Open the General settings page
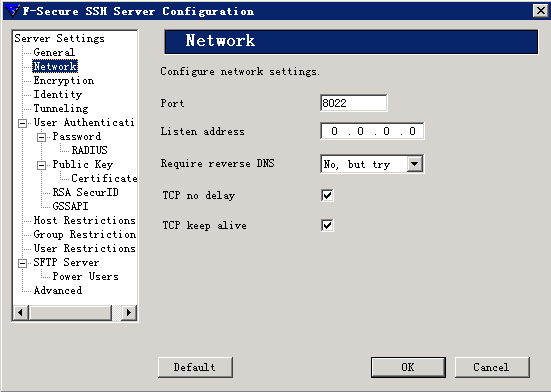The height and width of the screenshot is (392, 551). (x=54, y=52)
